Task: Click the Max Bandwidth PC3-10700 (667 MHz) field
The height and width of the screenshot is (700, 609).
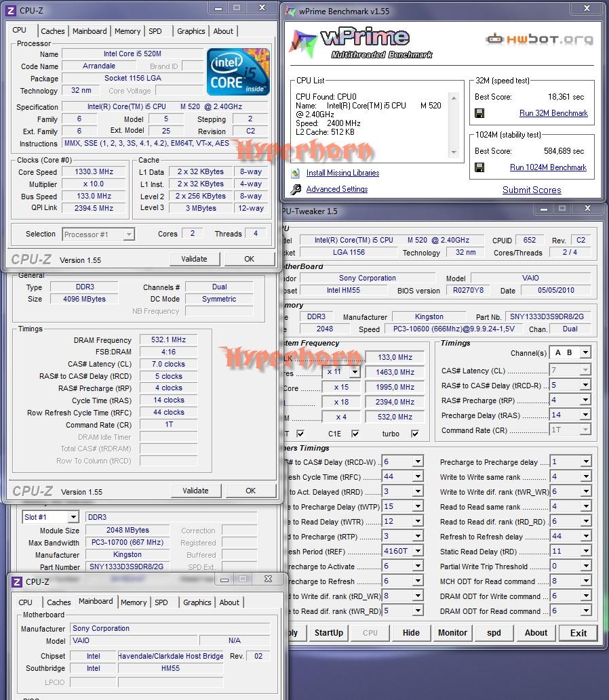Action: pos(127,542)
